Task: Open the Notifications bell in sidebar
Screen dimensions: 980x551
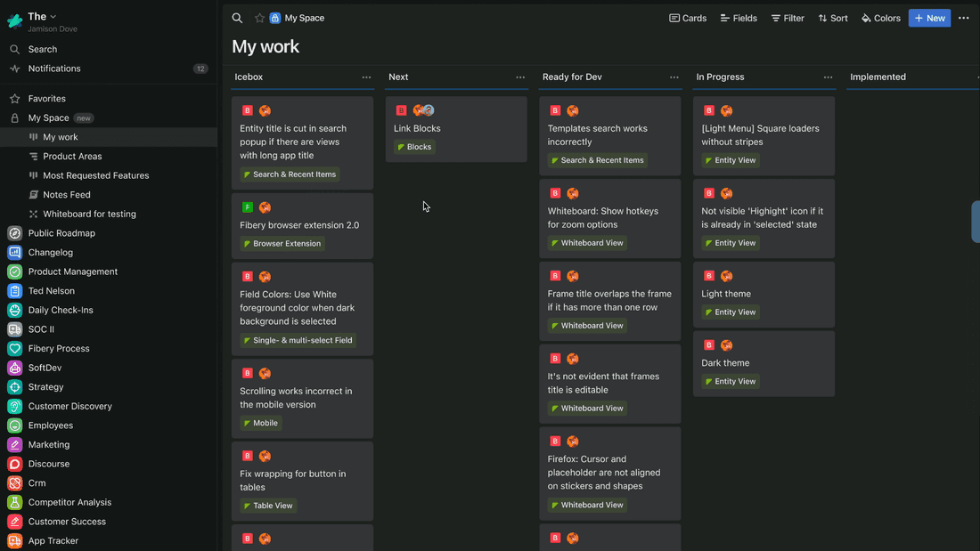Action: tap(14, 69)
